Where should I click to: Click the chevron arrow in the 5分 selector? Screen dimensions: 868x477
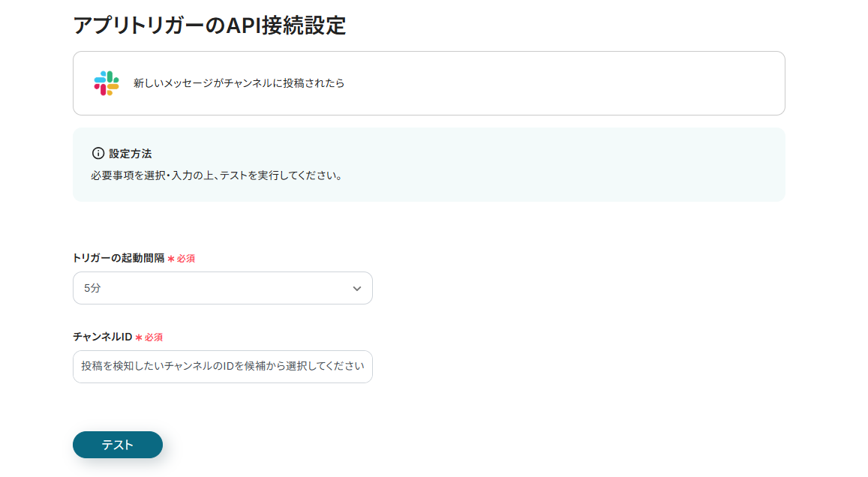(x=357, y=289)
